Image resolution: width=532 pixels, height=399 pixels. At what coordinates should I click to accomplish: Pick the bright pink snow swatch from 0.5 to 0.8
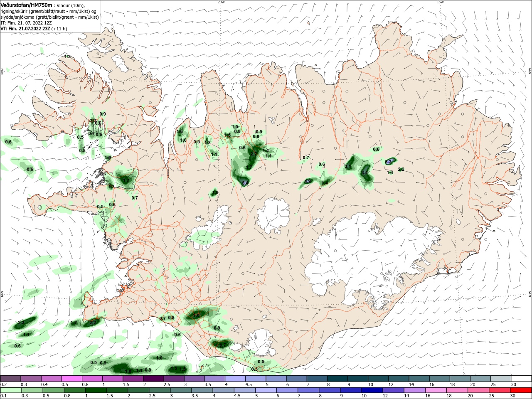pos(71,379)
